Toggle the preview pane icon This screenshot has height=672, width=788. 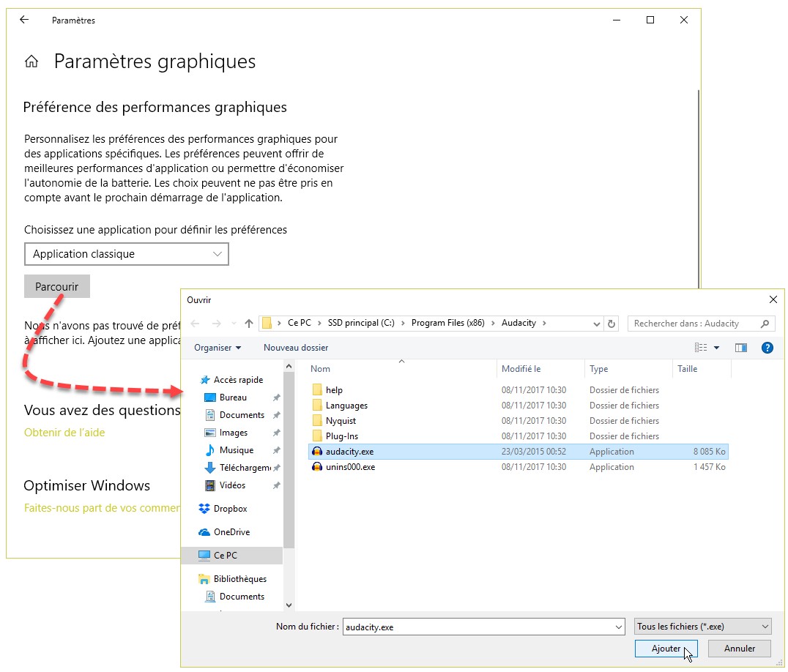tap(740, 348)
